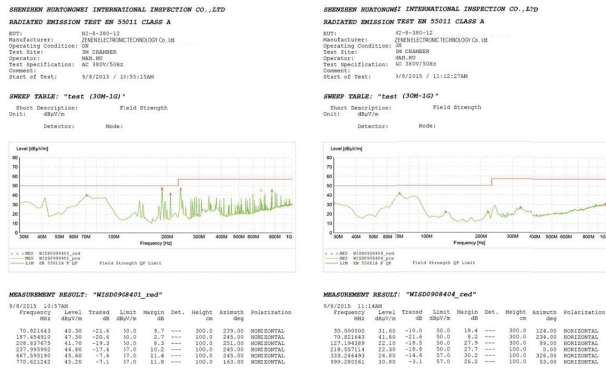606x373 pixels.
Task: Click the left chart's red limit line step
Action: (x=178, y=182)
